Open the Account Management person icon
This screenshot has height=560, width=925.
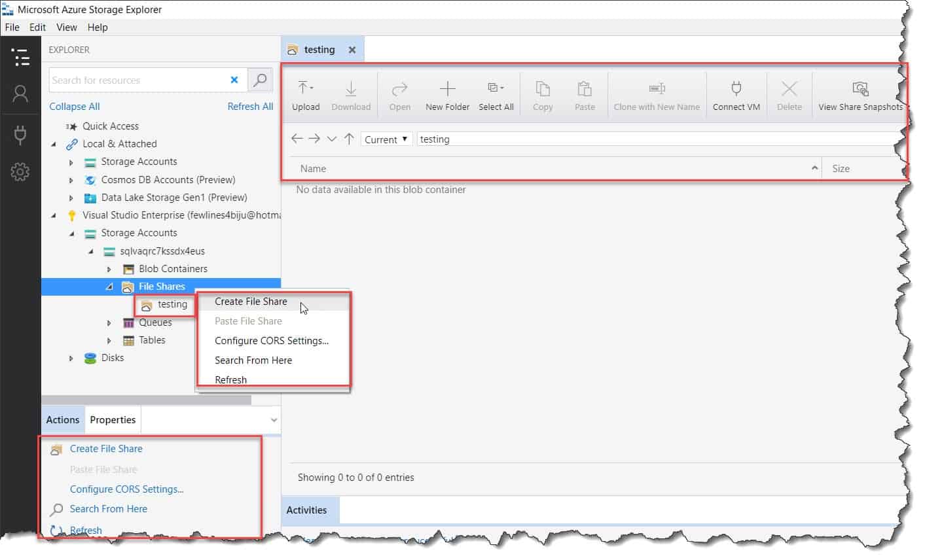tap(20, 94)
